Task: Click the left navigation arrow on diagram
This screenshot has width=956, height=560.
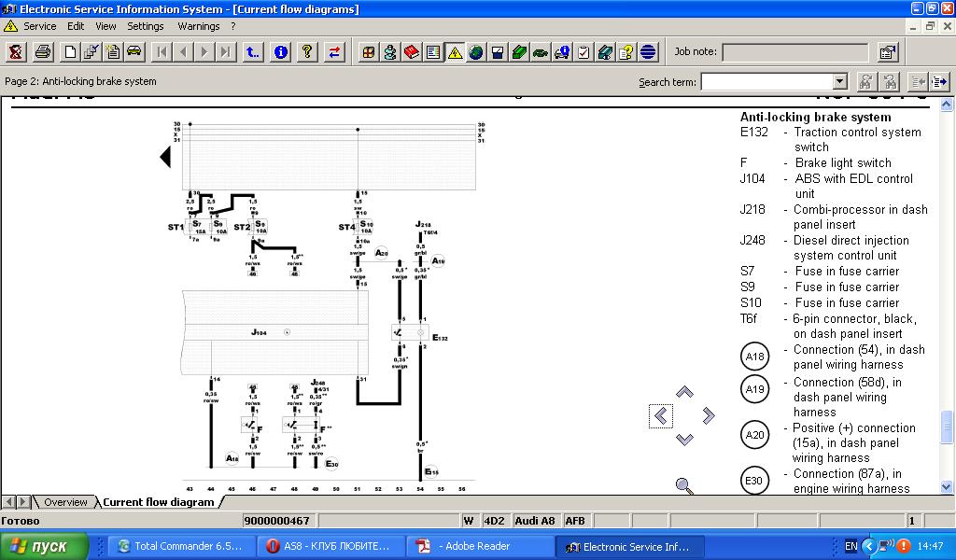Action: coord(661,416)
